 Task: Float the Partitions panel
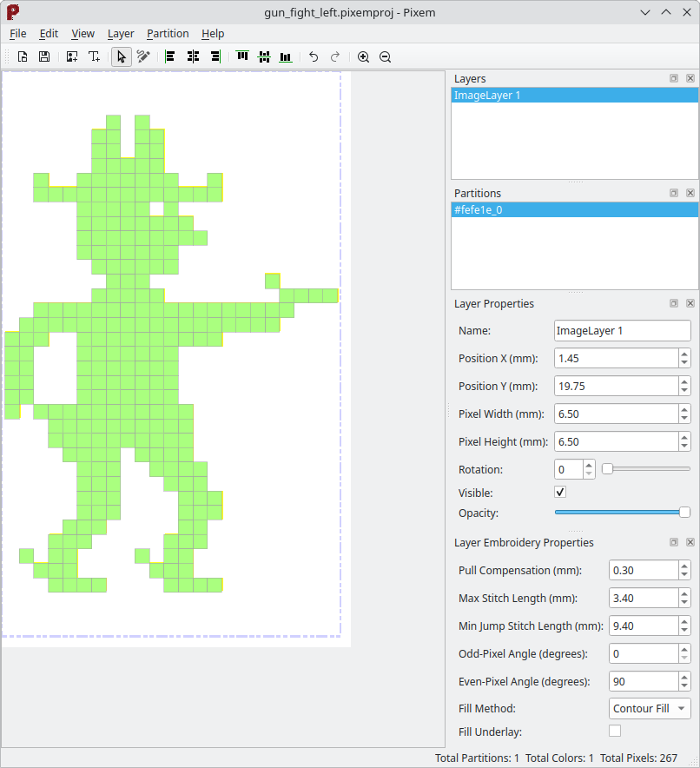[674, 193]
